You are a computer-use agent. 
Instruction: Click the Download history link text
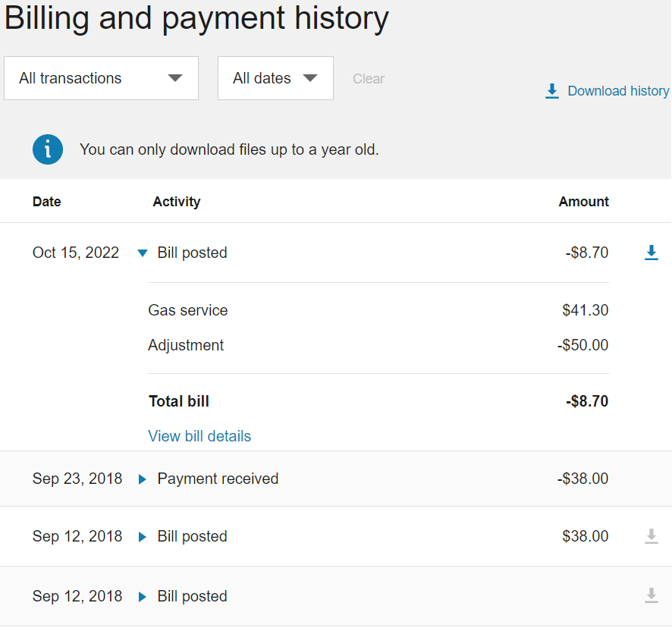point(618,91)
